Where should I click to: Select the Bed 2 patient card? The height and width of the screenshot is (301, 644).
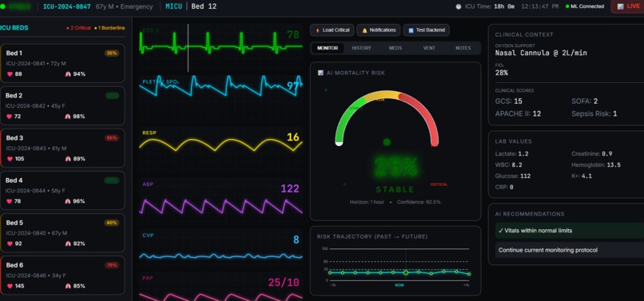point(62,105)
